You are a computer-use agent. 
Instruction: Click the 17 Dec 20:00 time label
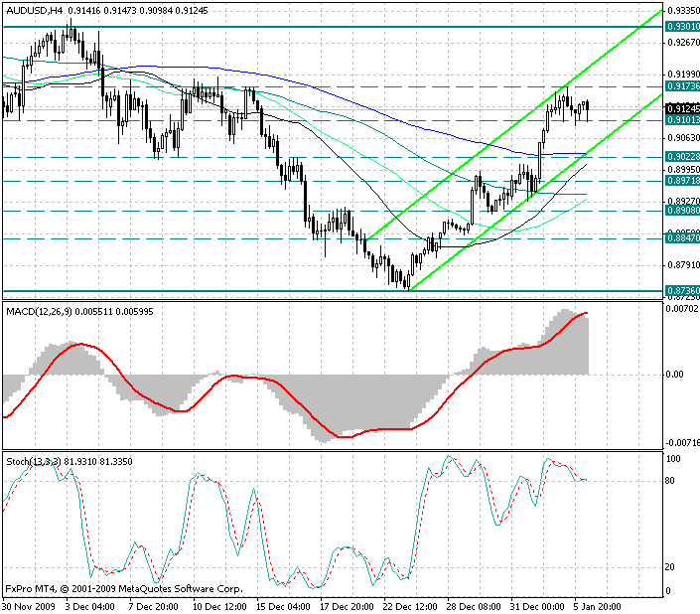(x=347, y=607)
